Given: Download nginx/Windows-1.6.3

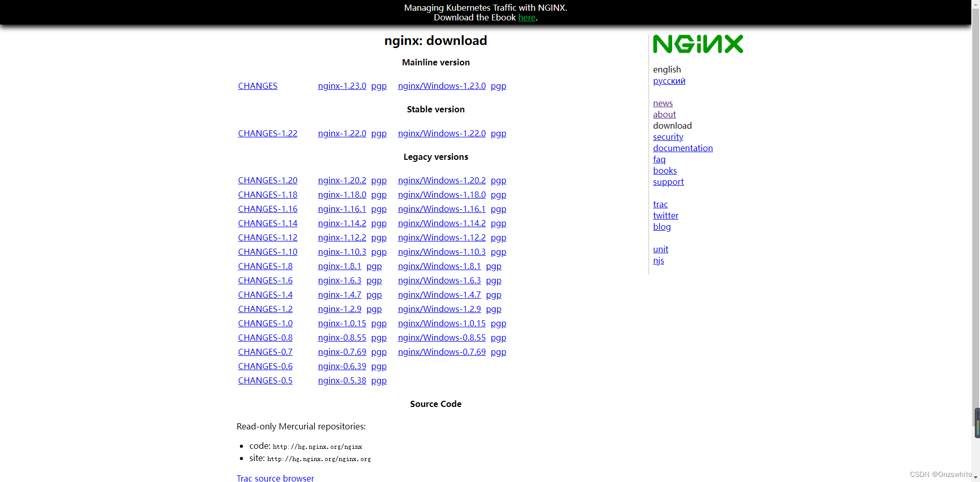Looking at the screenshot, I should point(439,280).
